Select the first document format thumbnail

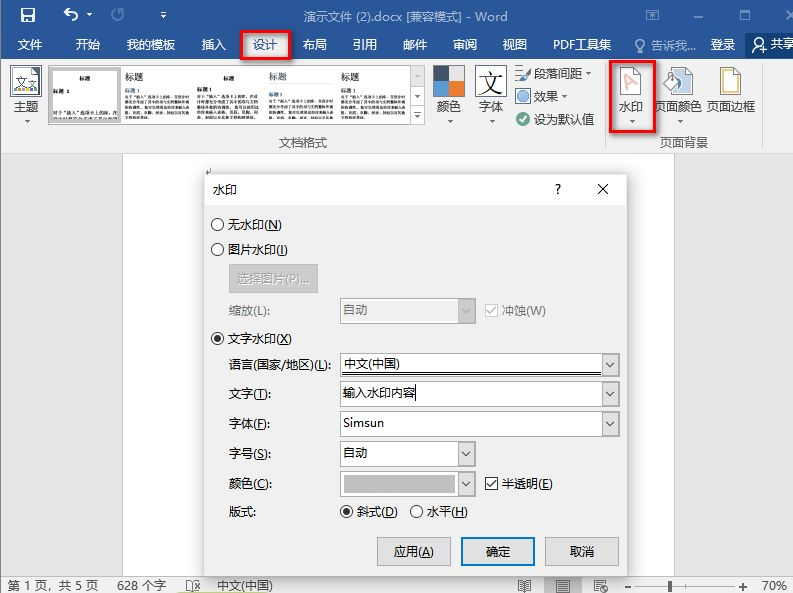click(x=85, y=95)
